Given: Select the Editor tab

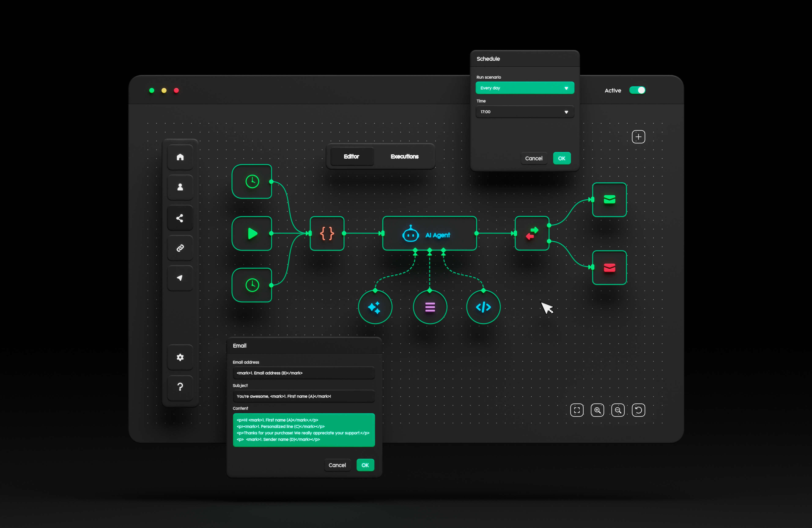Looking at the screenshot, I should pyautogui.click(x=351, y=156).
